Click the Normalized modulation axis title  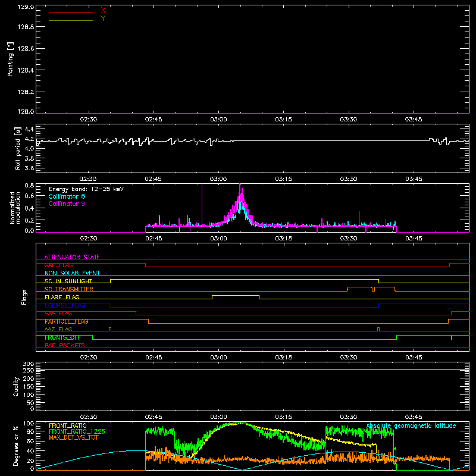click(14, 208)
